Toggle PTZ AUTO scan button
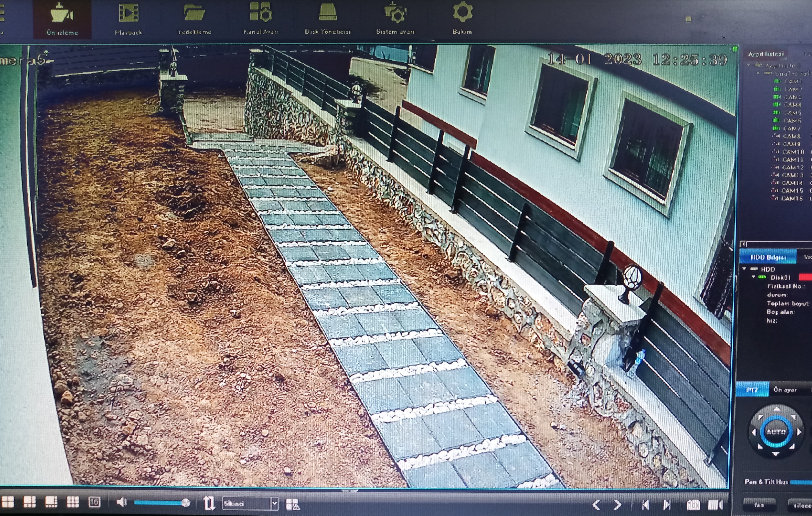The image size is (812, 516). pos(776,432)
